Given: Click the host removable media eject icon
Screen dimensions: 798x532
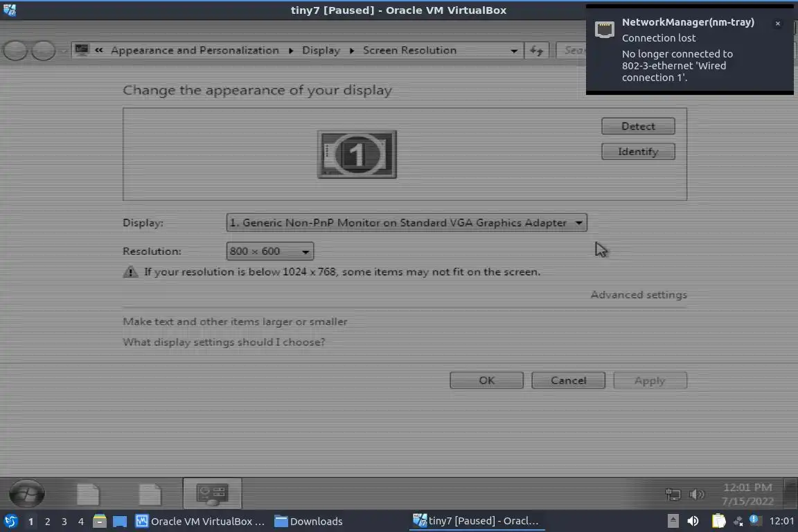Looking at the screenshot, I should click(673, 521).
